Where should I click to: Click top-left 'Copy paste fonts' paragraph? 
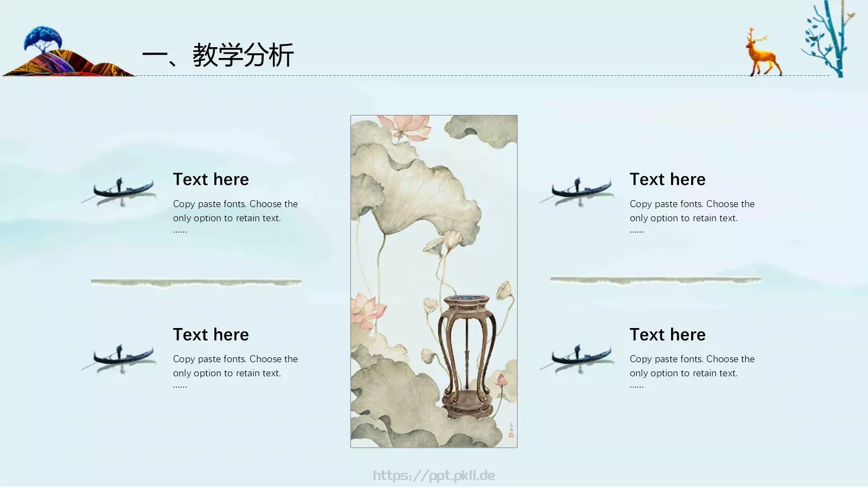point(235,216)
